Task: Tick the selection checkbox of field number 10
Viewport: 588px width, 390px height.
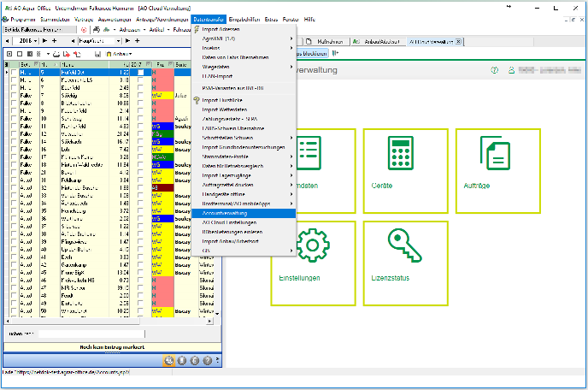Action: [x=14, y=119]
